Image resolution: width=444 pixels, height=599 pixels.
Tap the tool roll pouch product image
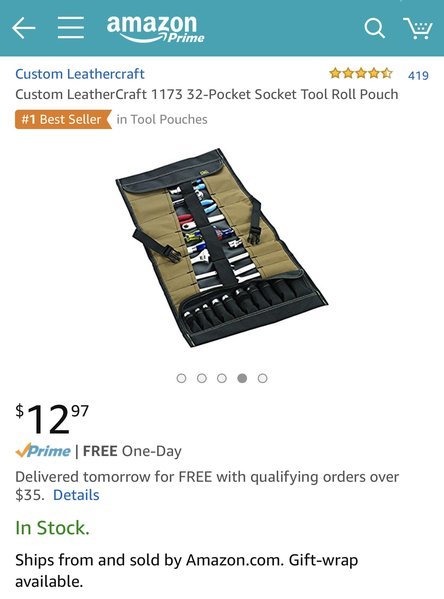click(x=222, y=248)
